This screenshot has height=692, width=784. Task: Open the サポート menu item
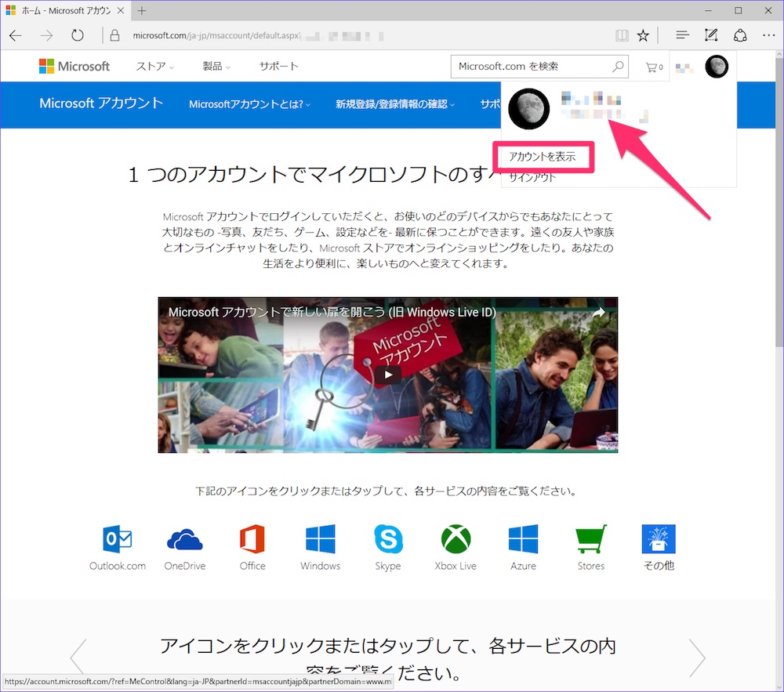tap(278, 67)
